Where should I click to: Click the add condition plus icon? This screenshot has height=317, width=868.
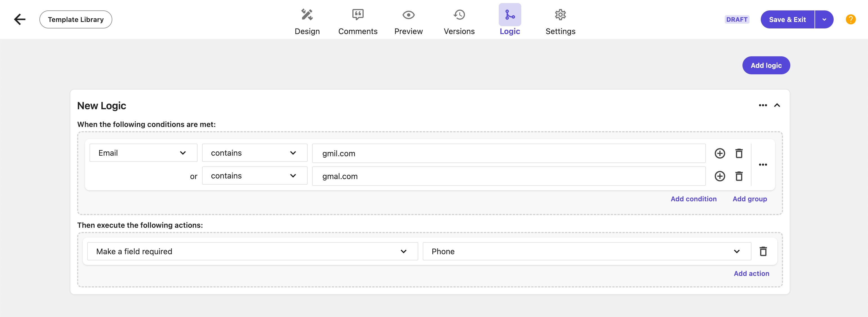pyautogui.click(x=720, y=153)
